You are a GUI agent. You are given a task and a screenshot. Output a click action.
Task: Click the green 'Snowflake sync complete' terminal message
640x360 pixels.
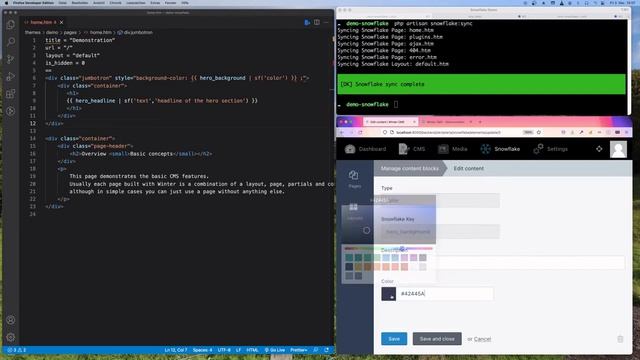click(x=481, y=84)
